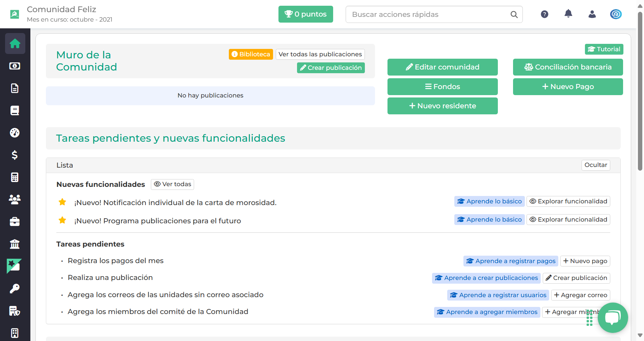Open the help question mark icon
Viewport: 644px width, 341px height.
point(544,14)
